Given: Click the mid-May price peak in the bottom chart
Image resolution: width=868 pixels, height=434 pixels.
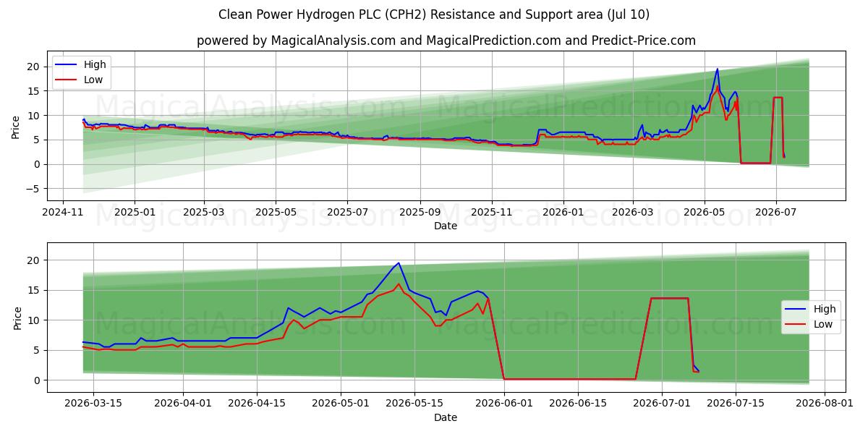Looking at the screenshot, I should (398, 263).
